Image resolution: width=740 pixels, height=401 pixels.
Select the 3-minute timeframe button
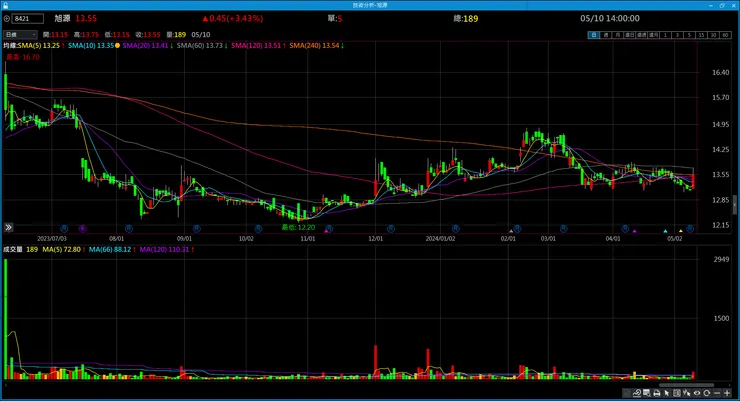(x=677, y=35)
